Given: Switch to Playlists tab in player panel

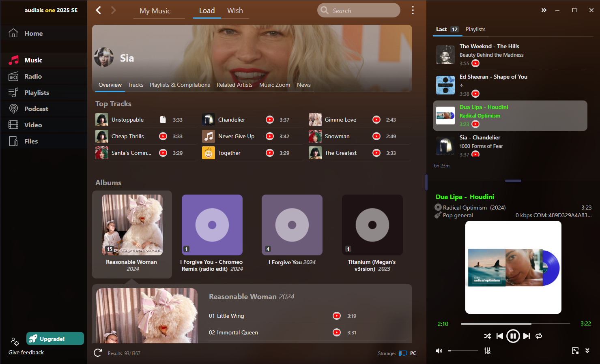Looking at the screenshot, I should (x=475, y=29).
